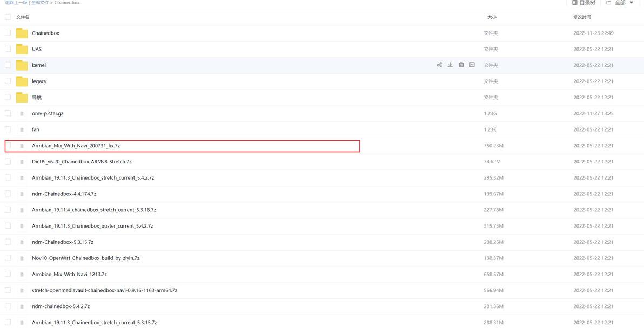Open Armbian_Mix_With_Navi_200731_fix.7z file
Viewport: 644px width, 328px height.
[76, 146]
